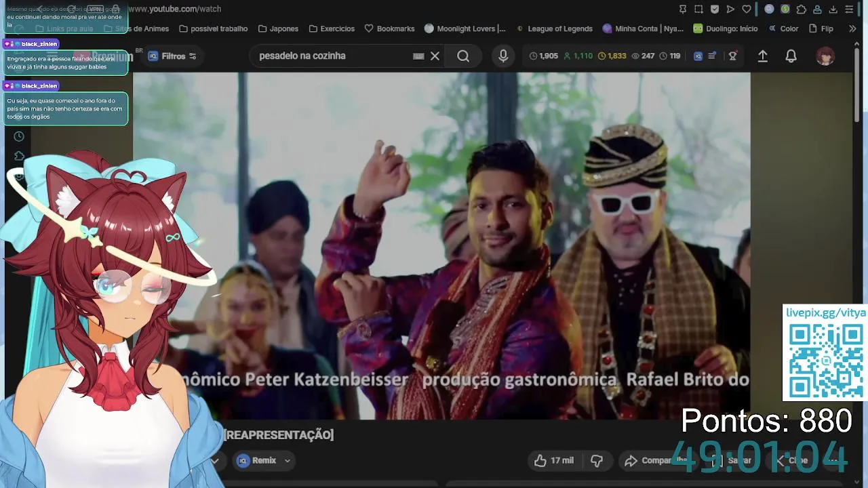
Task: Click the video player showing dancers
Action: (x=441, y=246)
